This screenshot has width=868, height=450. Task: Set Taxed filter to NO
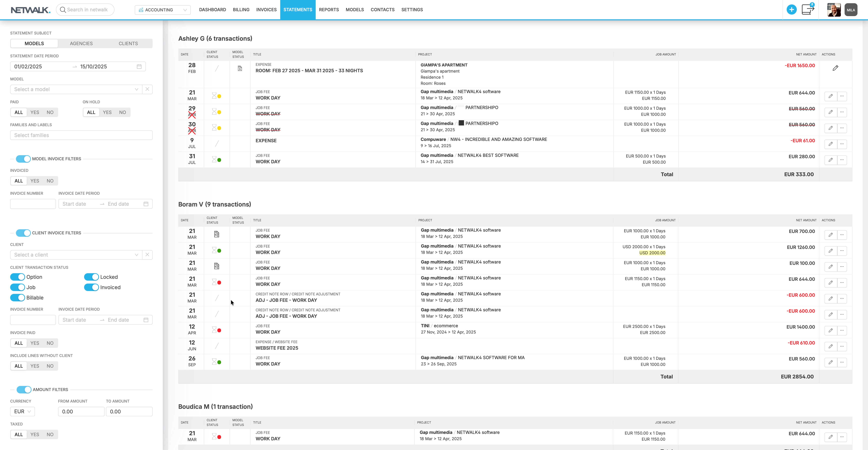point(50,435)
